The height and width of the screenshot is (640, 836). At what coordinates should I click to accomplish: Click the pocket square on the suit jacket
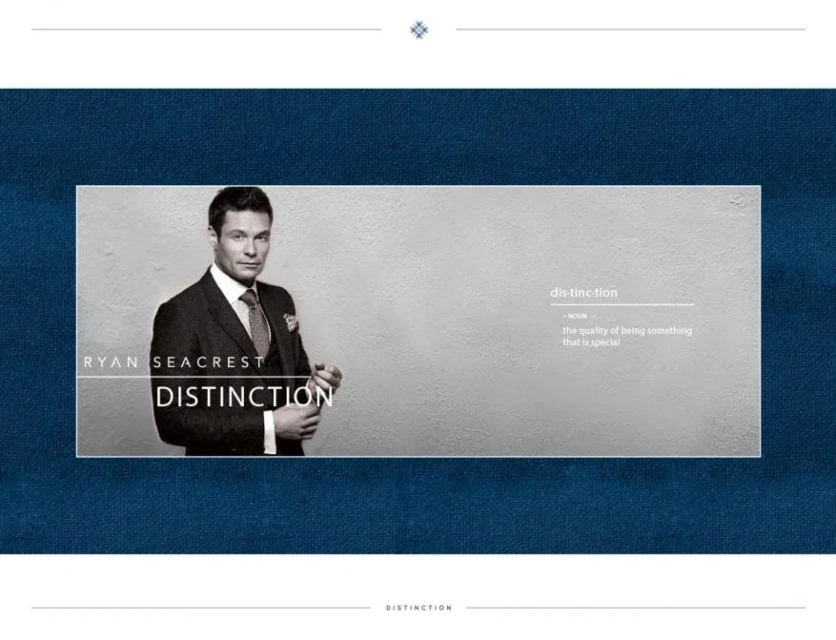[290, 322]
